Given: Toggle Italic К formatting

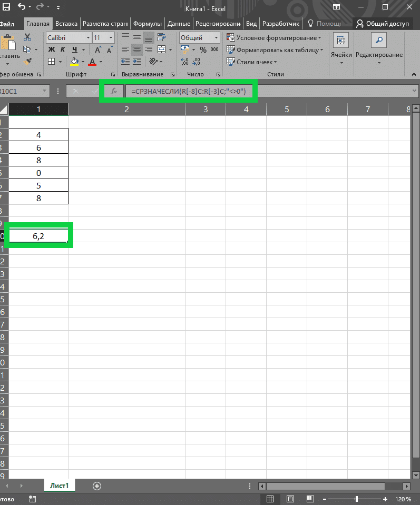Looking at the screenshot, I should click(x=63, y=49).
